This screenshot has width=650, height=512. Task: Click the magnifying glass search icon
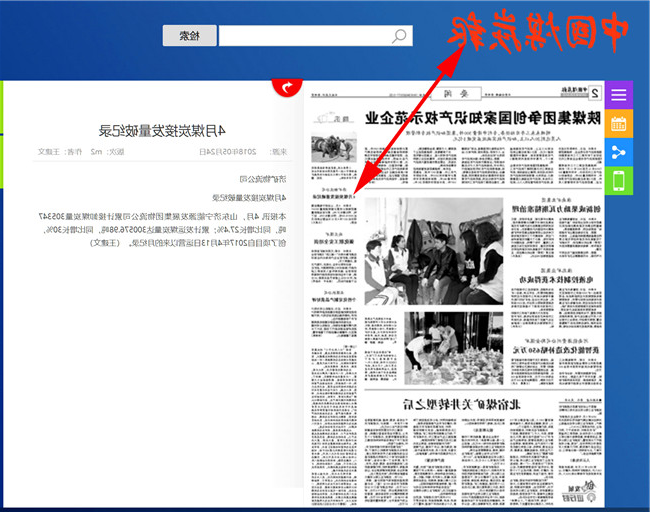point(399,36)
